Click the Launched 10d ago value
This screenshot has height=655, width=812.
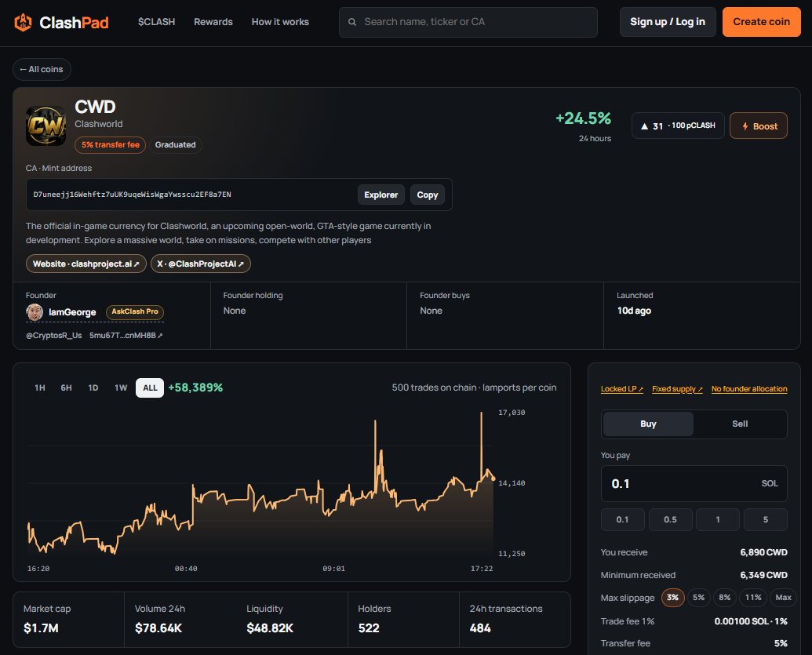pyautogui.click(x=634, y=311)
